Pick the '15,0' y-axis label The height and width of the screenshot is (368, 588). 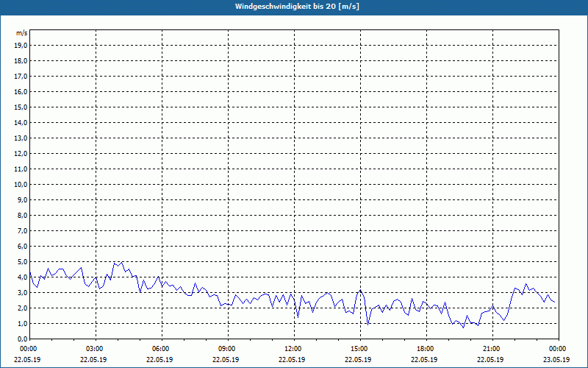pyautogui.click(x=21, y=107)
